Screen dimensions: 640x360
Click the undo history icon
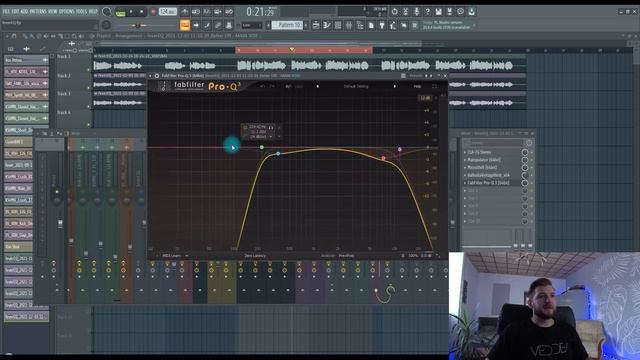tap(394, 12)
